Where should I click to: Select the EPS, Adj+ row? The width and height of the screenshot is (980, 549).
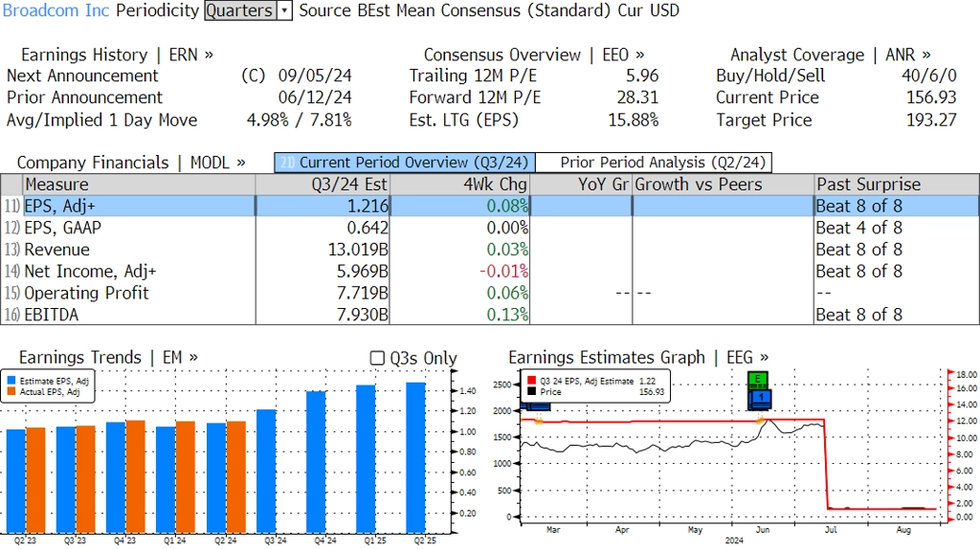tap(490, 206)
